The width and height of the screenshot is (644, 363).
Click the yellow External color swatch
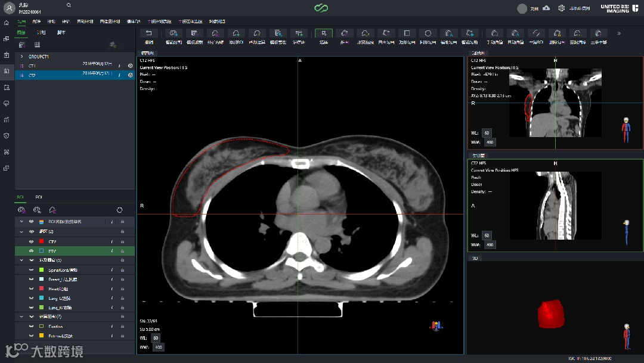[42, 336]
